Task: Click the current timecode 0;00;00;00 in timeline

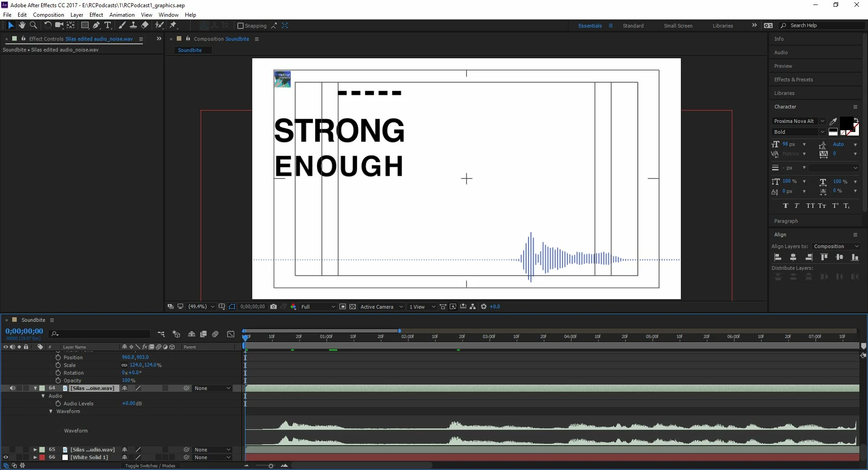Action: [24, 331]
